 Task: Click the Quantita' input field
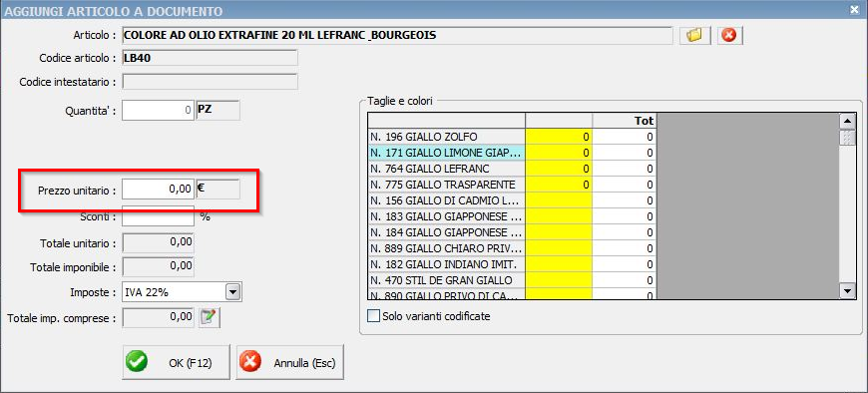click(x=159, y=110)
